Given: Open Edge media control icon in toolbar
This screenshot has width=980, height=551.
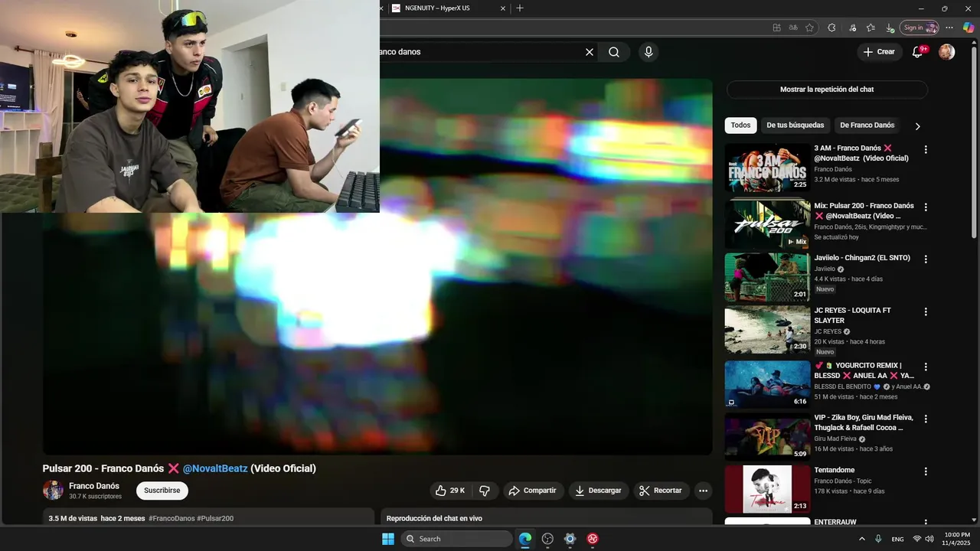Looking at the screenshot, I should click(x=852, y=28).
